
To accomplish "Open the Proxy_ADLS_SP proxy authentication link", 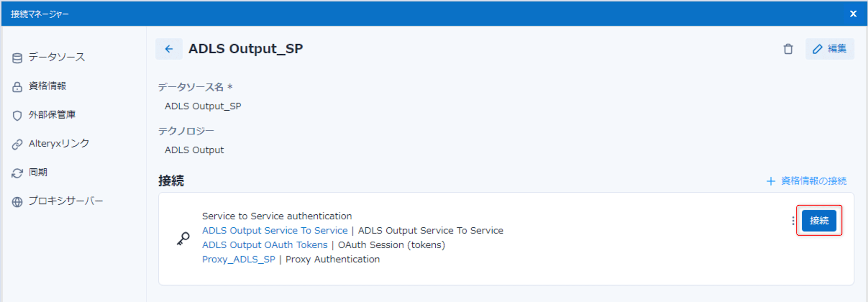I will point(238,259).
